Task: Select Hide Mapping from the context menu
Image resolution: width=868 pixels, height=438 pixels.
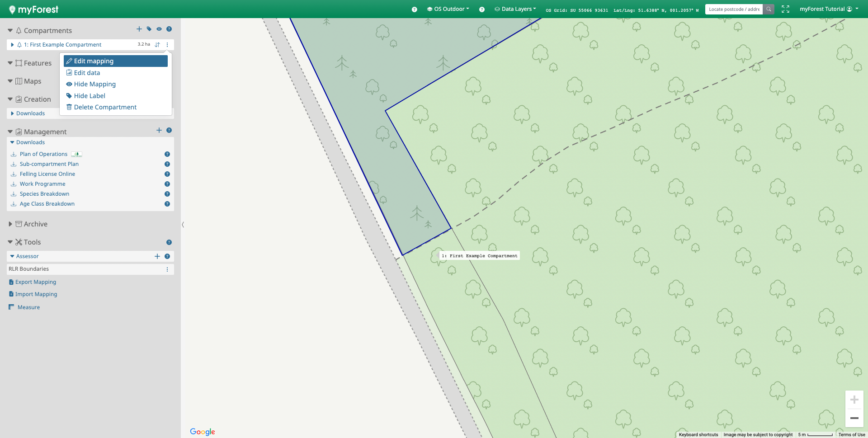Action: click(94, 84)
